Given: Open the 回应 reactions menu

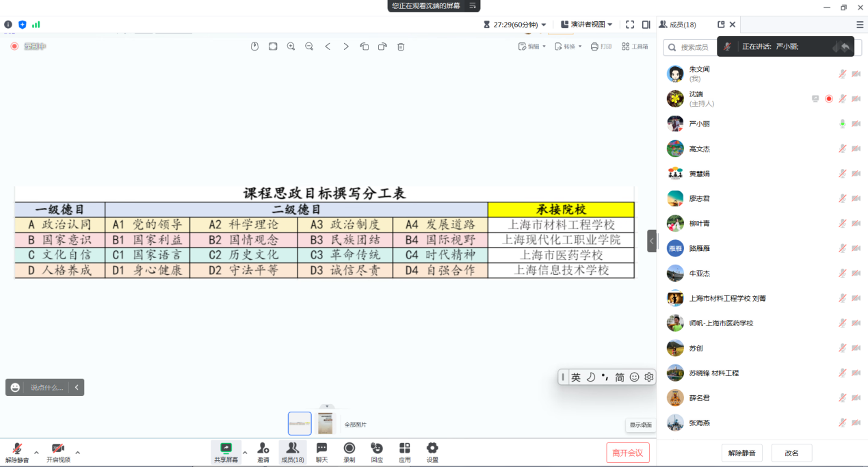Looking at the screenshot, I should pyautogui.click(x=377, y=451).
